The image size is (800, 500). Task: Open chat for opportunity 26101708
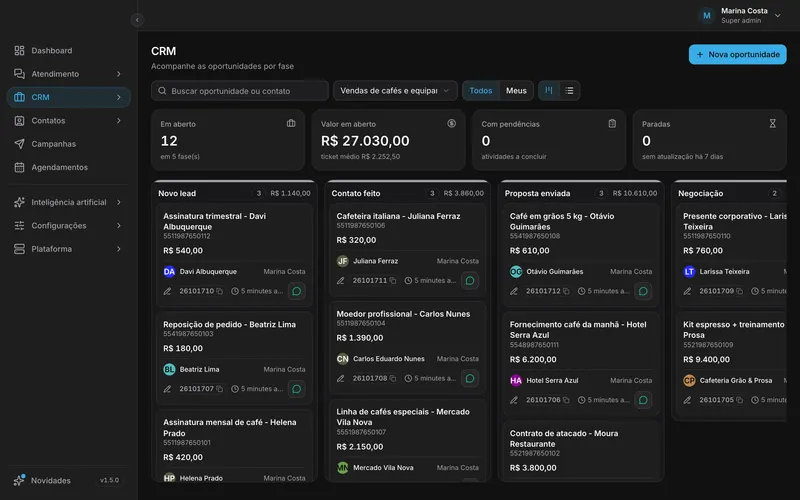(470, 379)
